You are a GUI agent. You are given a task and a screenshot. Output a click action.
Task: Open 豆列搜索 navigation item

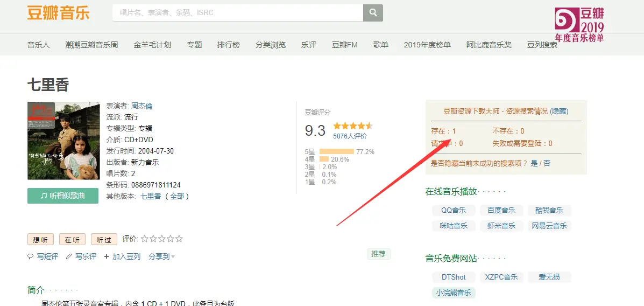542,45
